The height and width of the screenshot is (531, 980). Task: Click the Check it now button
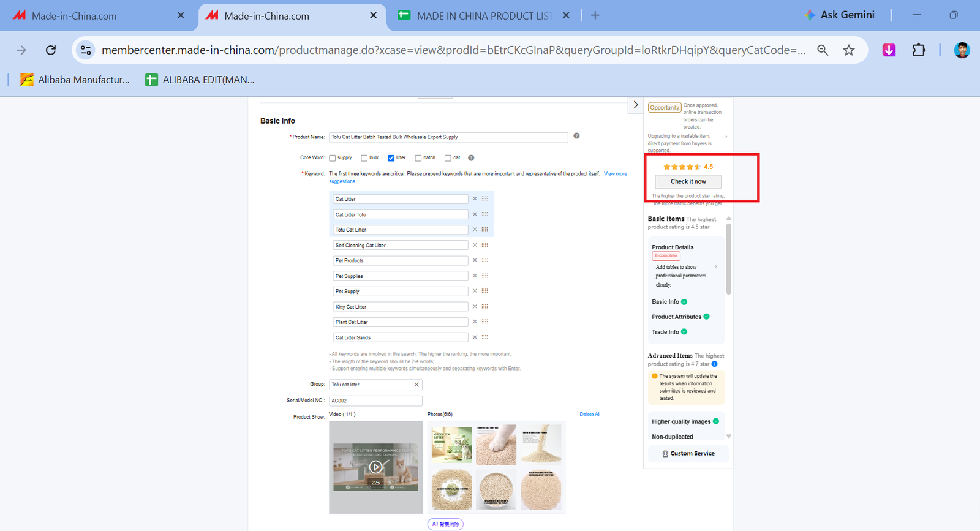coord(688,181)
